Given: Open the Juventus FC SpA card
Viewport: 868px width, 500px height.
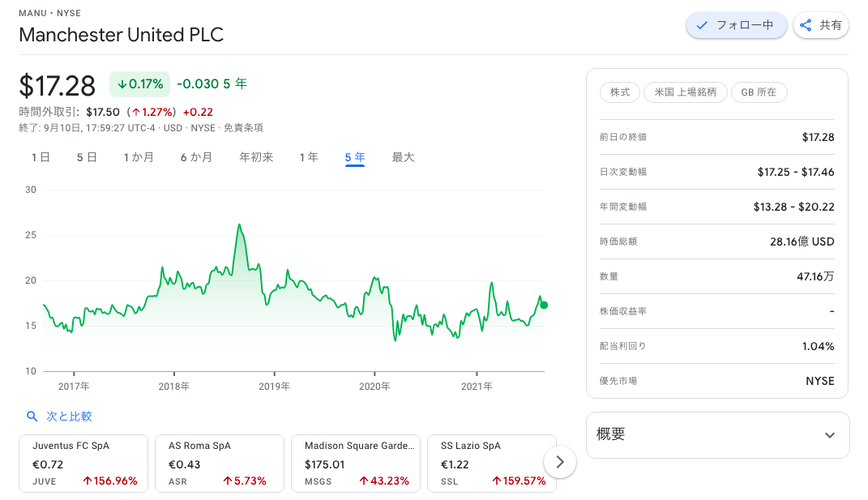Looking at the screenshot, I should 83,464.
